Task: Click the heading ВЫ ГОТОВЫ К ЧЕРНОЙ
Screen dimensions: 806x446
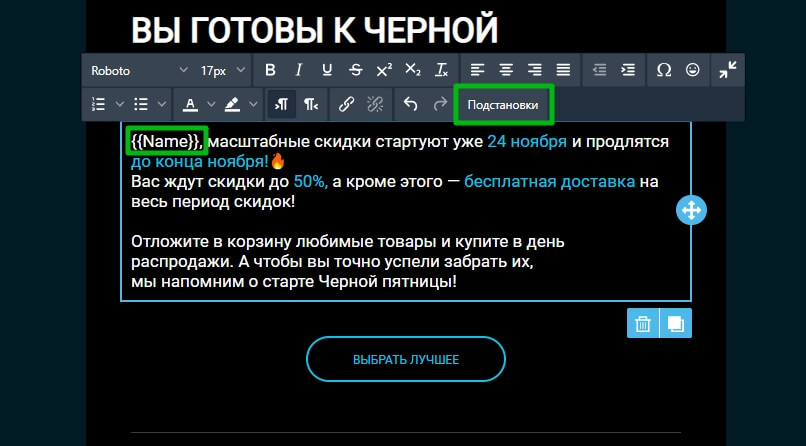Action: pos(315,29)
